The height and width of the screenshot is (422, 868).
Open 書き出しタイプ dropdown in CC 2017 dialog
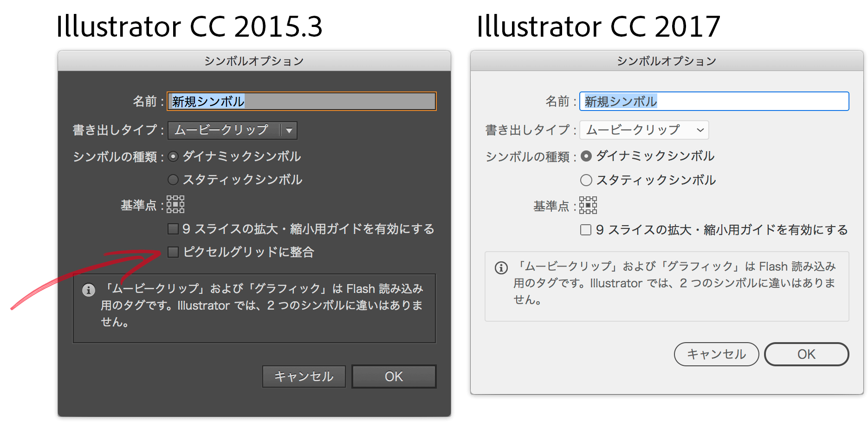(644, 130)
